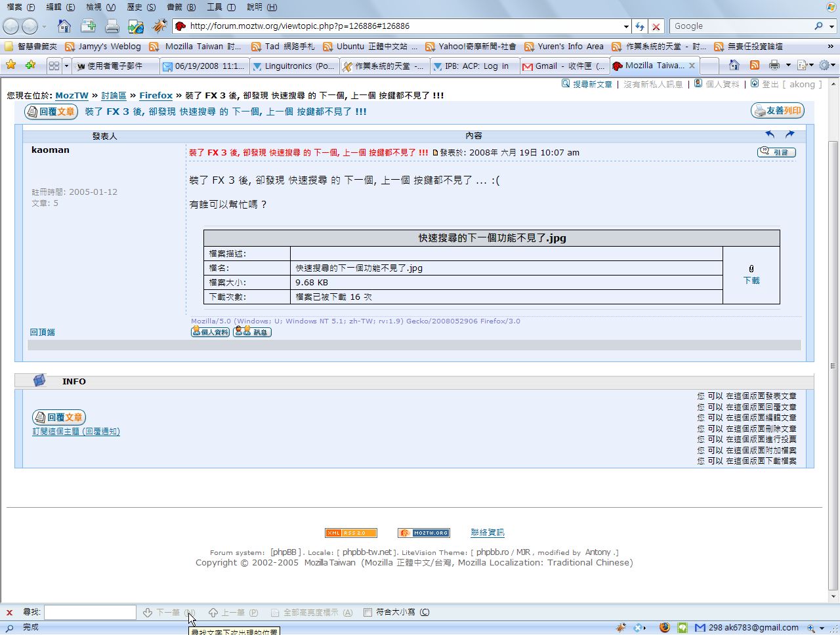Expand the bookmarks toolbar overflow chevron

[831, 47]
